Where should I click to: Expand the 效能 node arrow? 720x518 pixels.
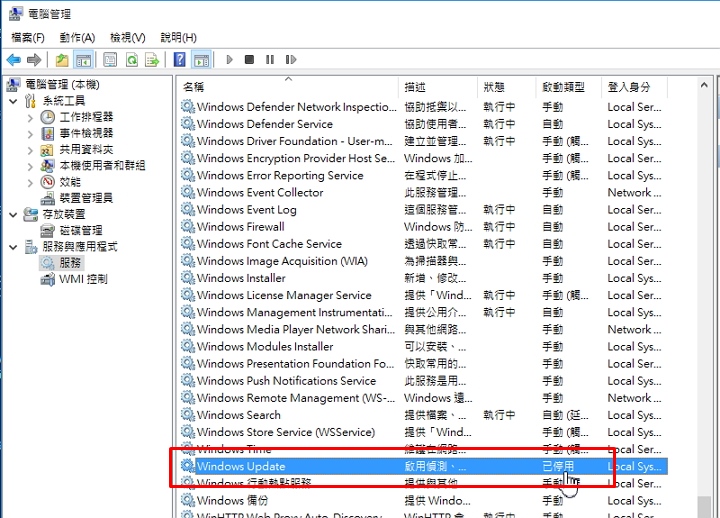click(30, 183)
